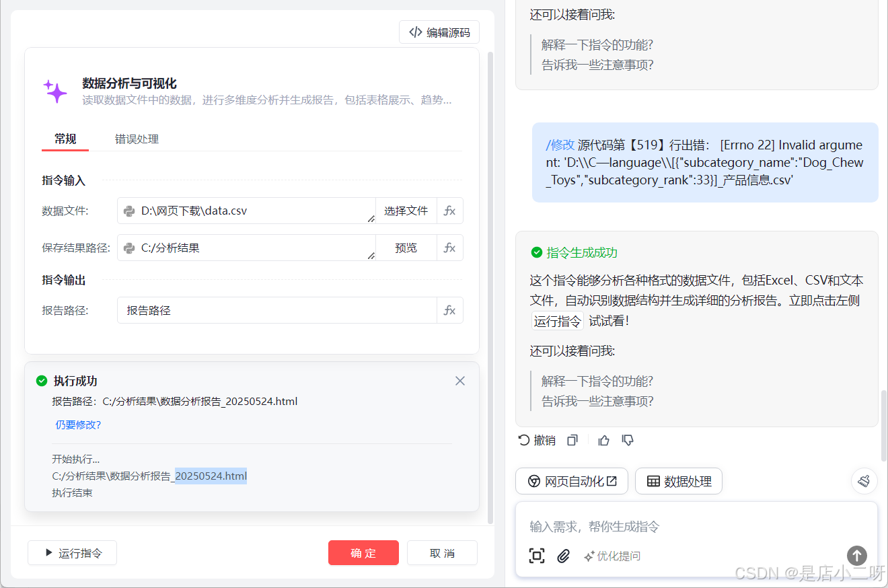The height and width of the screenshot is (588, 888).
Task: Open 编辑源码 to edit the source code
Action: [439, 32]
